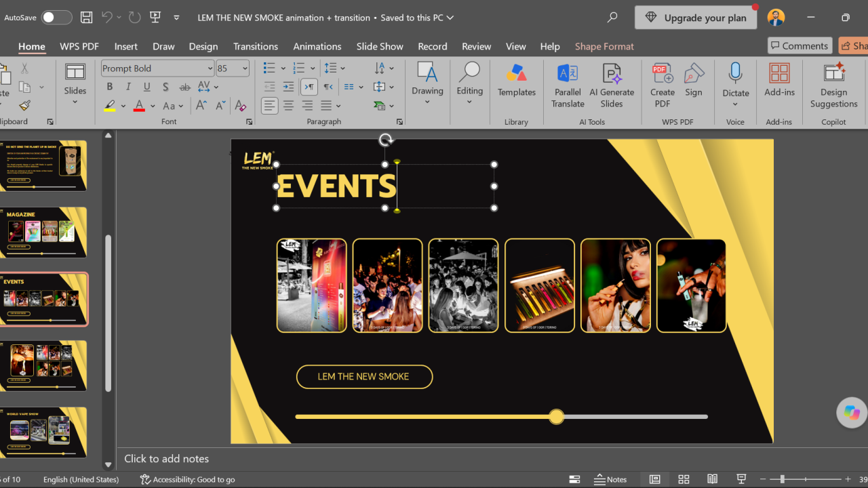
Task: Click the Increase Indent icon
Action: pos(288,87)
